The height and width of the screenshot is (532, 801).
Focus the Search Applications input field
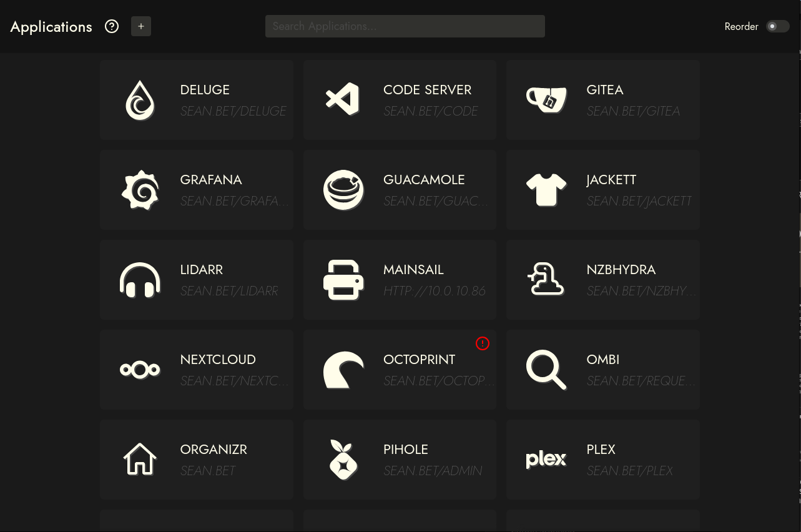[x=405, y=26]
